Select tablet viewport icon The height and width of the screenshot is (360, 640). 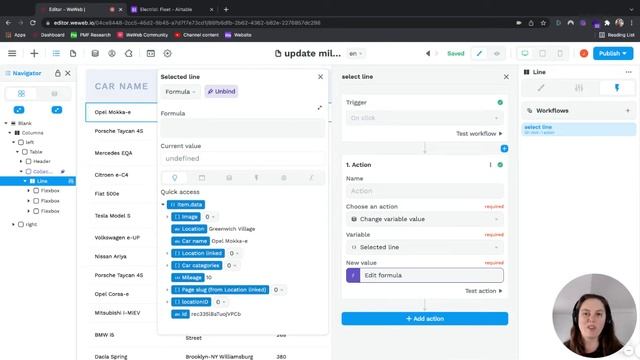[x=542, y=53]
